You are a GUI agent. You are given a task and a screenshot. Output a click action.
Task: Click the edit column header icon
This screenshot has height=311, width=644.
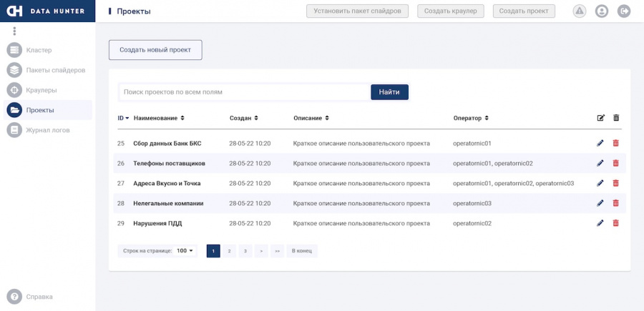(601, 118)
